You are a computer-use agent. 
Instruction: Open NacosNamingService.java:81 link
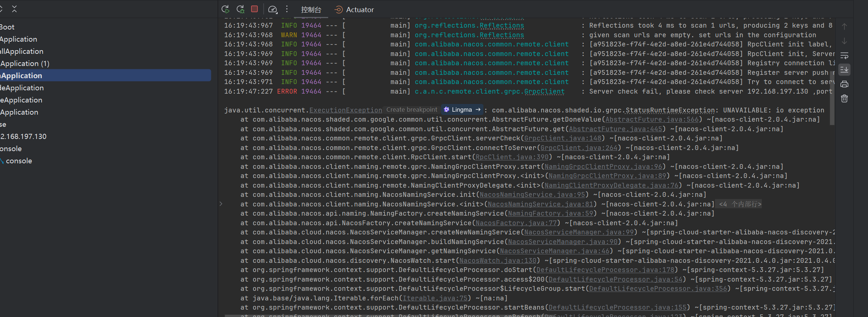point(541,204)
